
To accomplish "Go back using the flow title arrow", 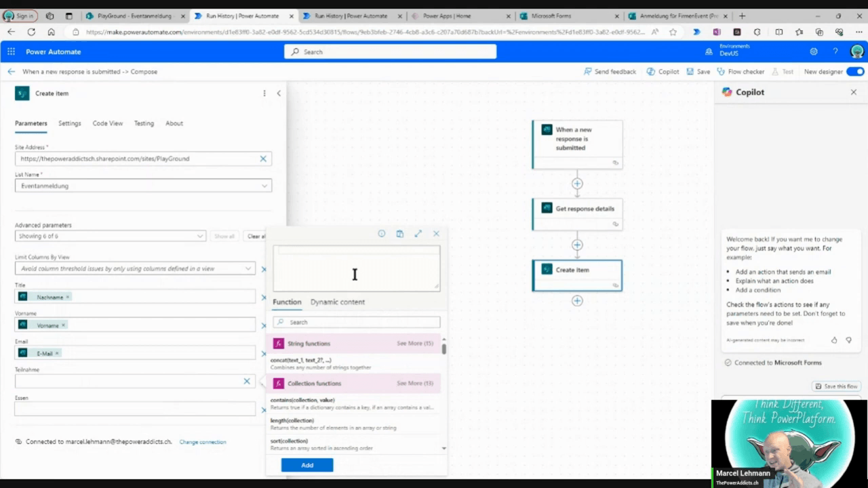I will [11, 71].
